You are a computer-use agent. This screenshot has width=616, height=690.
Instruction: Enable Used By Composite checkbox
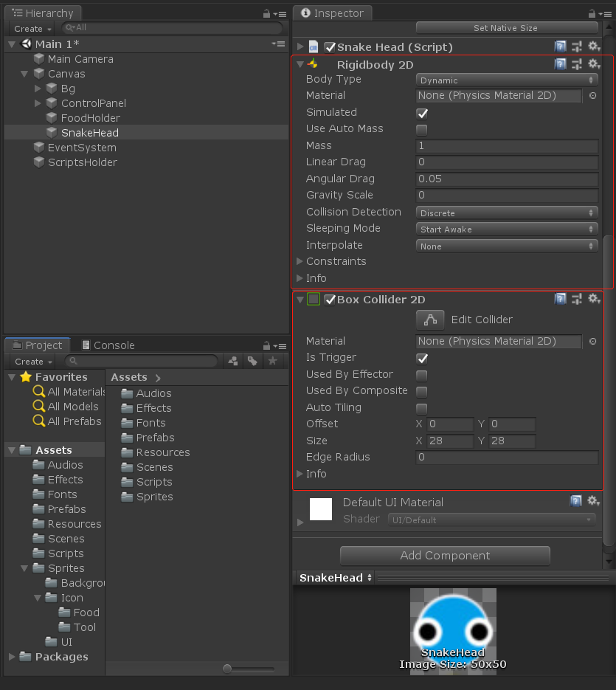(422, 392)
